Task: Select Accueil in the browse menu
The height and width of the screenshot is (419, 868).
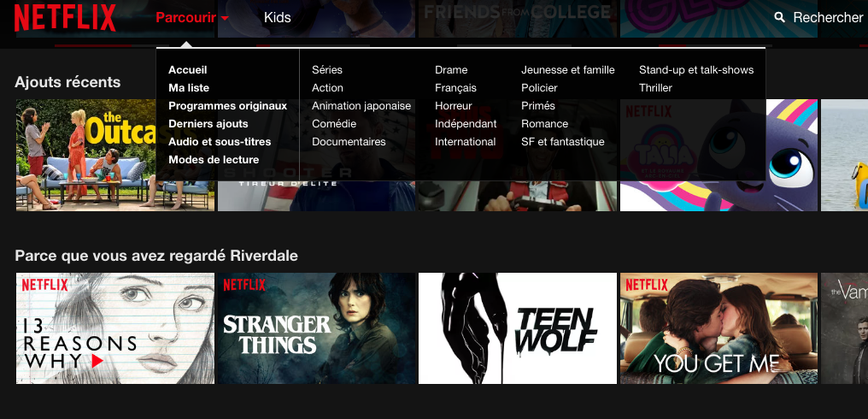Action: tap(188, 70)
